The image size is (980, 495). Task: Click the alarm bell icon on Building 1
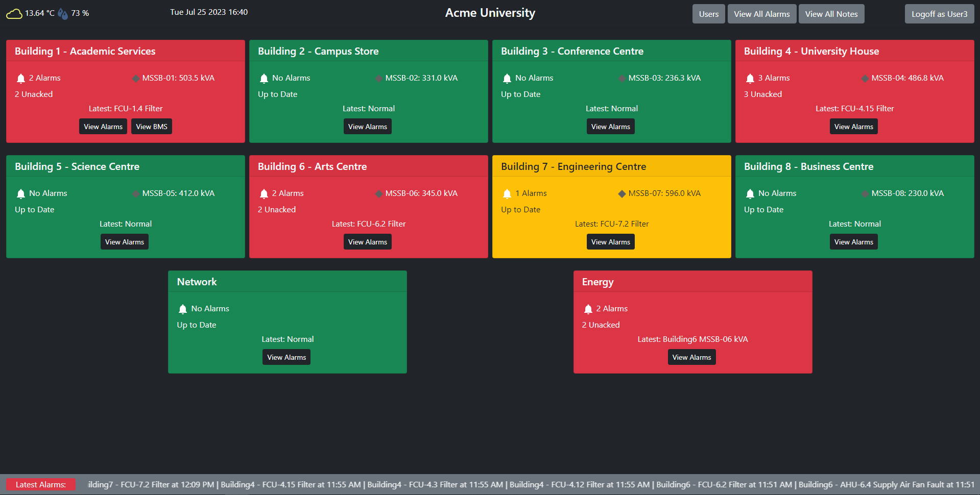21,78
